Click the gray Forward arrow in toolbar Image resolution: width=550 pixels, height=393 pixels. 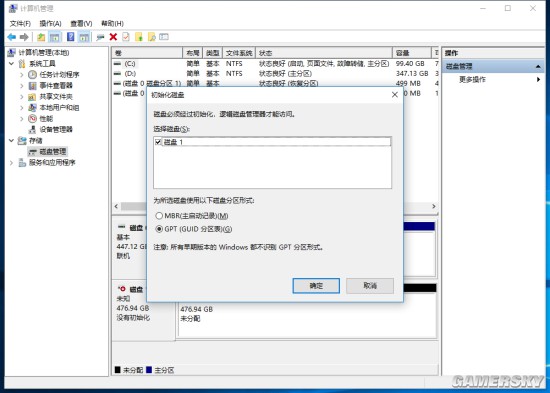(24, 37)
